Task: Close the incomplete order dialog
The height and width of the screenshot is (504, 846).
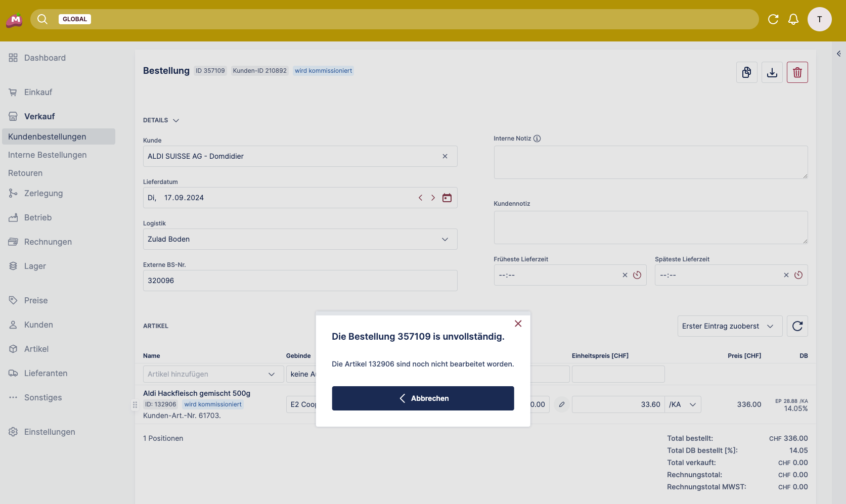Action: point(518,324)
